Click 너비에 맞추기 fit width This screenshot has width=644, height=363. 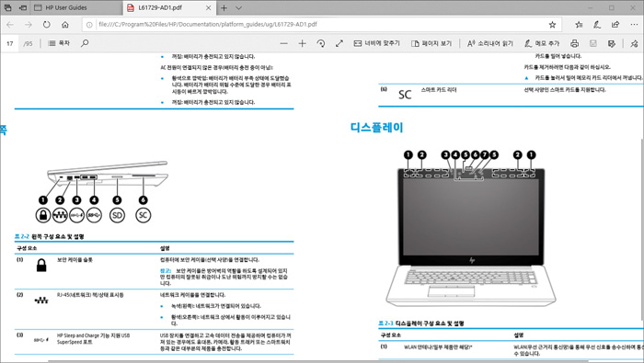click(376, 43)
